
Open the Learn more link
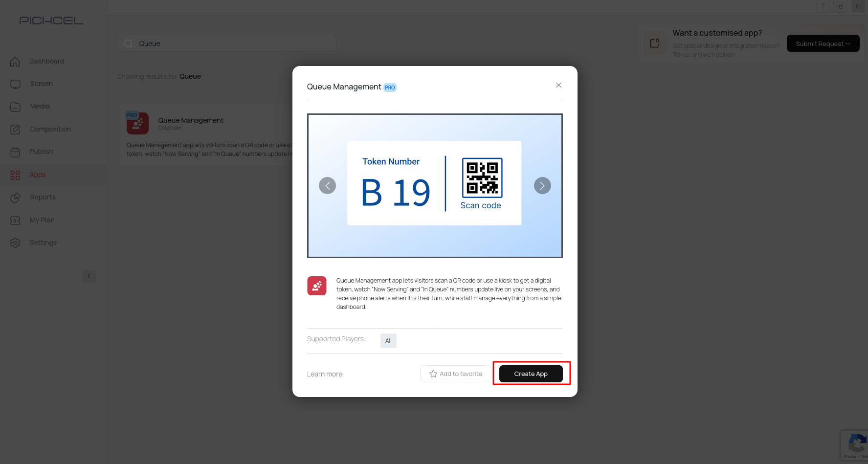(324, 374)
